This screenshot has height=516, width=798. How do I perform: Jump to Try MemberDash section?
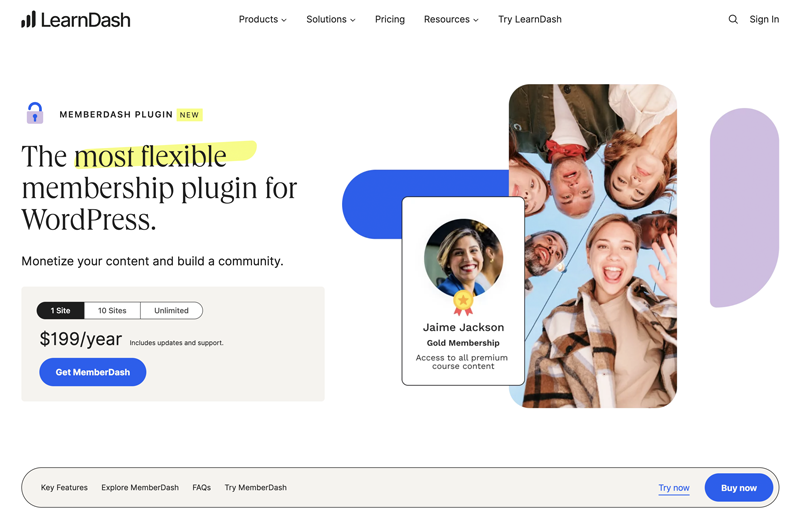click(255, 488)
